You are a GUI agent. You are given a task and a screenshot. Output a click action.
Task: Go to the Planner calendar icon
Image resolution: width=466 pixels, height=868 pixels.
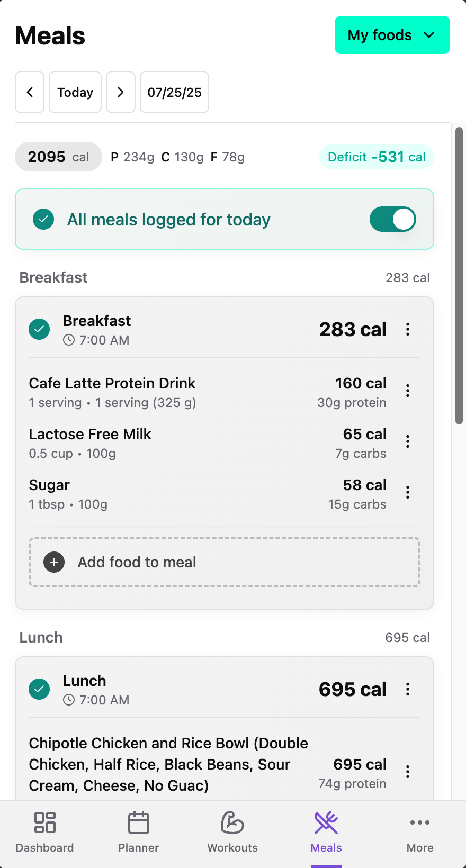coord(139,822)
